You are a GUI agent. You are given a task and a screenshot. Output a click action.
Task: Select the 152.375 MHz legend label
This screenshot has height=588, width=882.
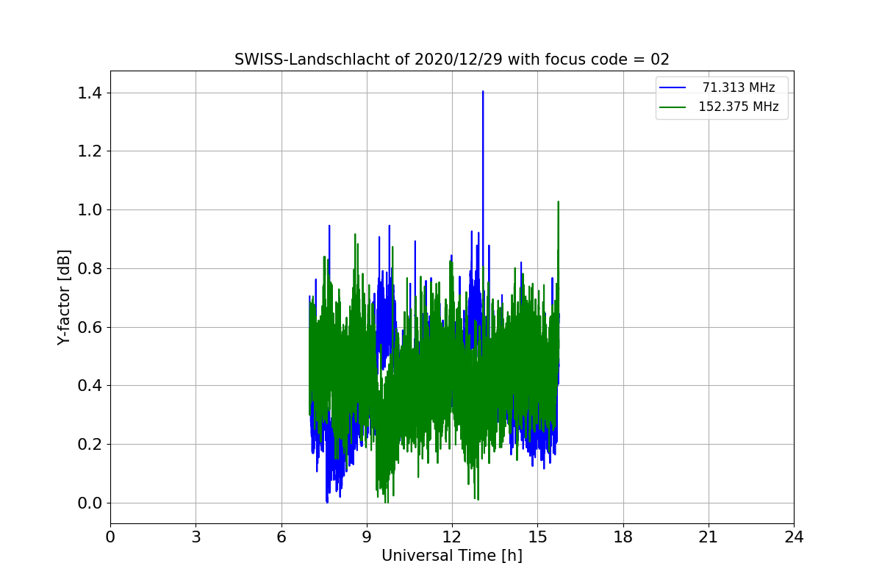click(x=739, y=107)
